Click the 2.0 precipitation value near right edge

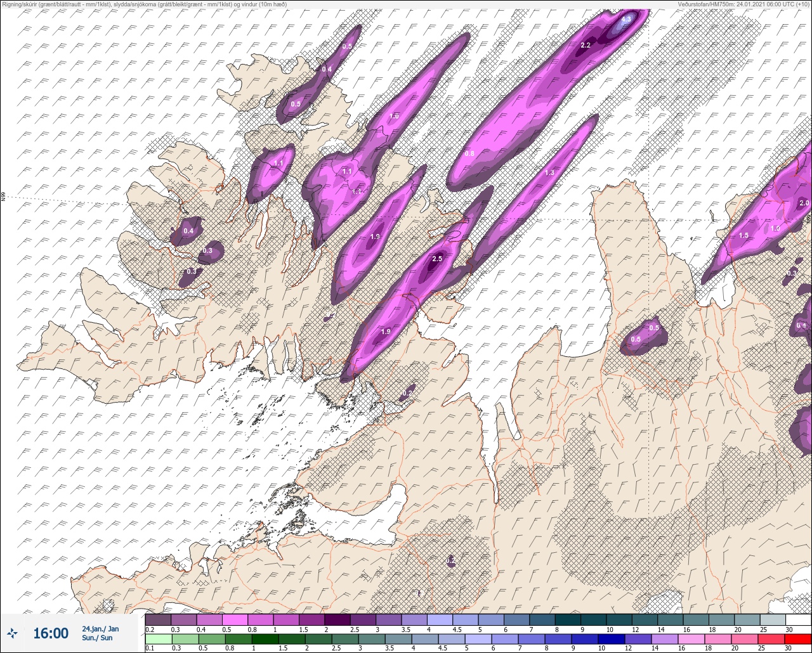[x=804, y=203]
